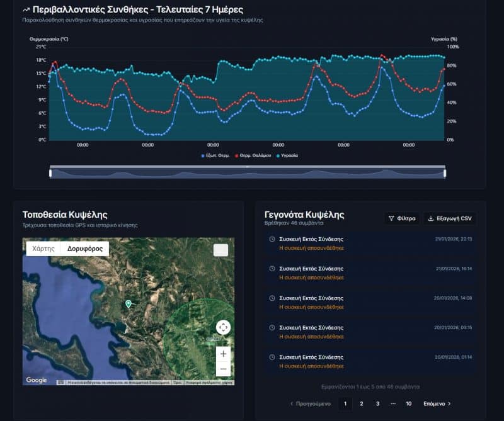Zoom out on the satellite map

pos(223,369)
